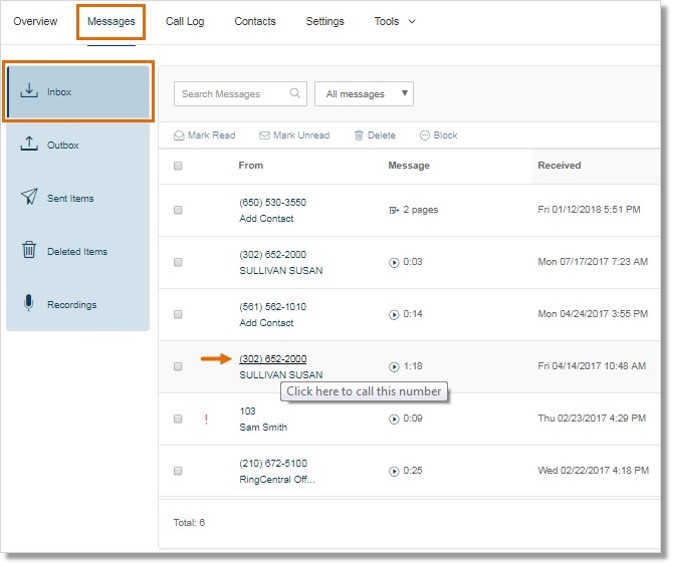Screen dimensions: 673x566
Task: Toggle the select-all checkbox in header
Action: point(178,166)
